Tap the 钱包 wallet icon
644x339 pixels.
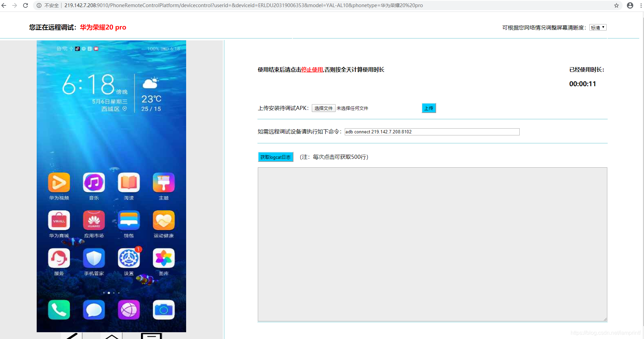[x=128, y=220]
